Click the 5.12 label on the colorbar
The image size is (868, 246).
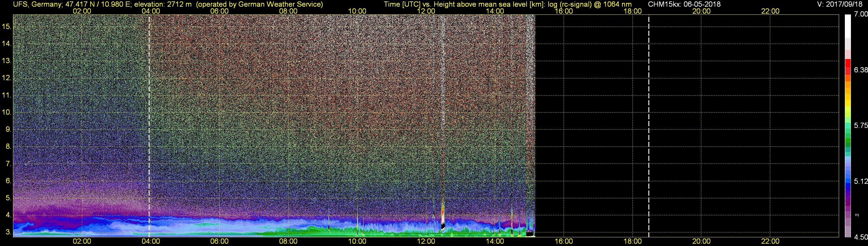point(861,181)
